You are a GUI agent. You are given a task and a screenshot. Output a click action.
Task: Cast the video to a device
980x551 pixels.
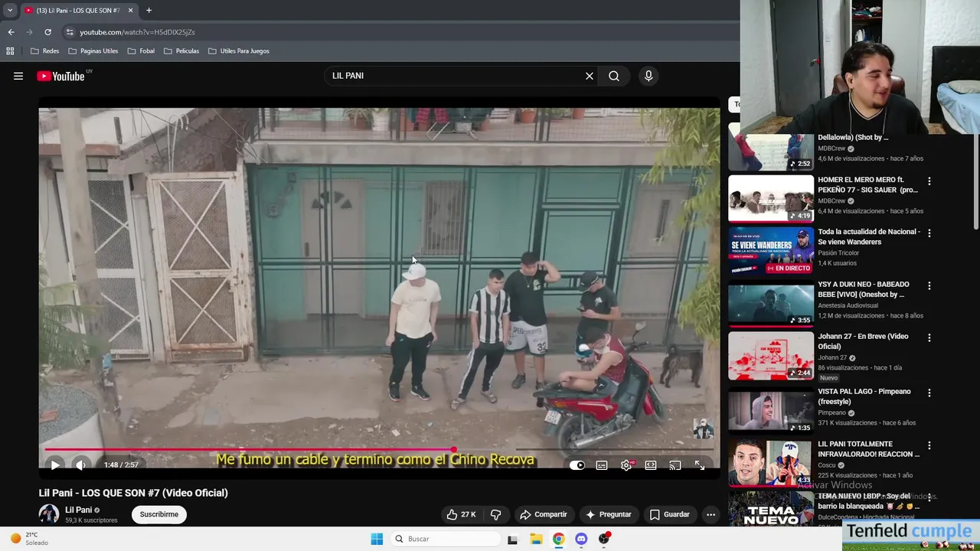point(675,465)
